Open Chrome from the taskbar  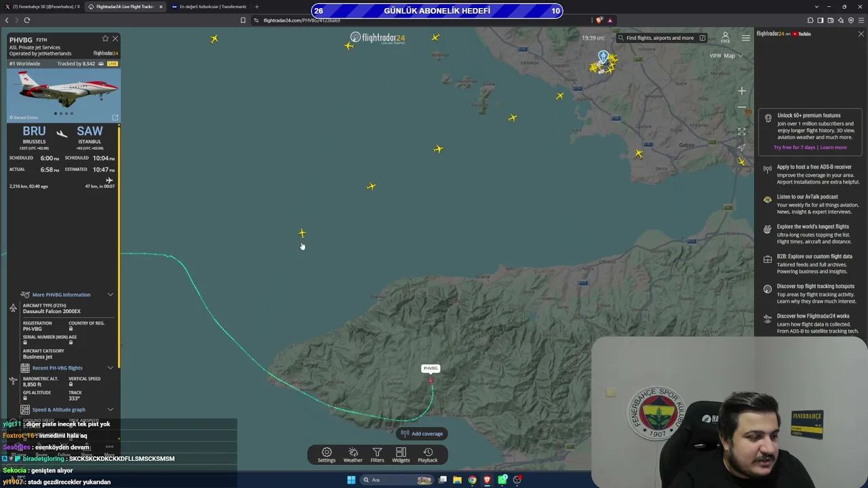pos(472,480)
